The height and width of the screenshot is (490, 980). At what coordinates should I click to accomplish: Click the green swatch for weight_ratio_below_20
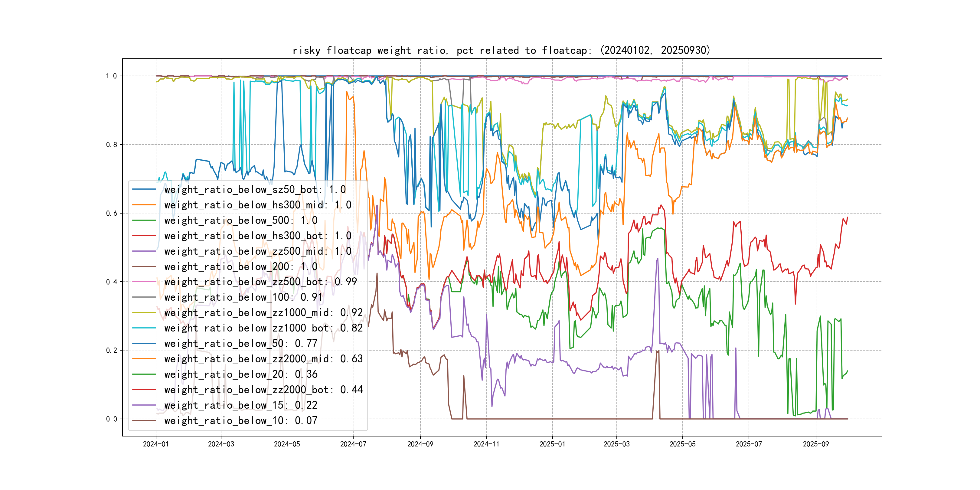(144, 374)
